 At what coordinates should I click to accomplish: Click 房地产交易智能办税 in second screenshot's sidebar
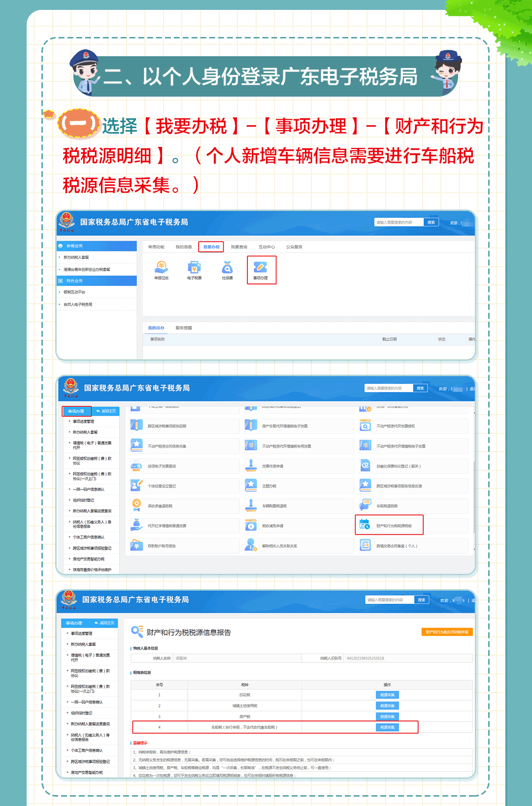(89, 559)
